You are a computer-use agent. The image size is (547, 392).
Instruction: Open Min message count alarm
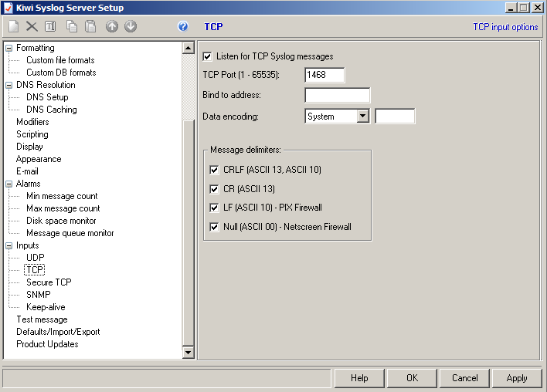62,196
